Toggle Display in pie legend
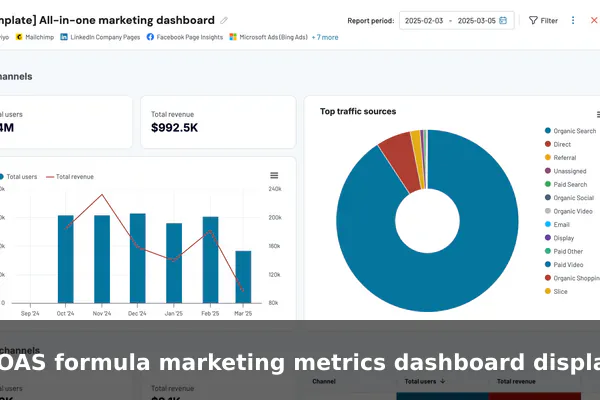Viewport: 600px width, 400px height. (559, 238)
